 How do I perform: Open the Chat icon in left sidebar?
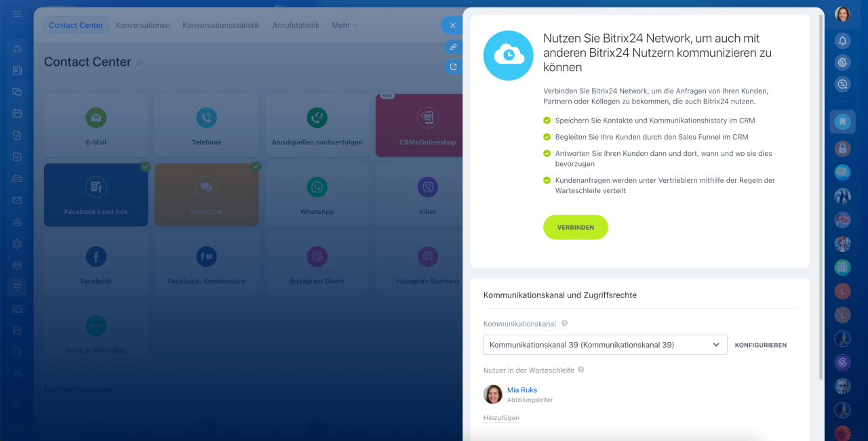click(17, 92)
